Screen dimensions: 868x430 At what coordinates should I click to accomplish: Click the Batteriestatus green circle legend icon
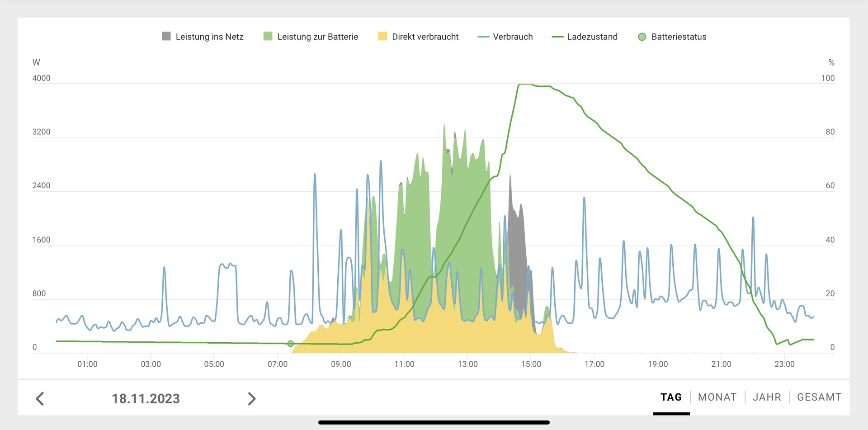[x=642, y=37]
